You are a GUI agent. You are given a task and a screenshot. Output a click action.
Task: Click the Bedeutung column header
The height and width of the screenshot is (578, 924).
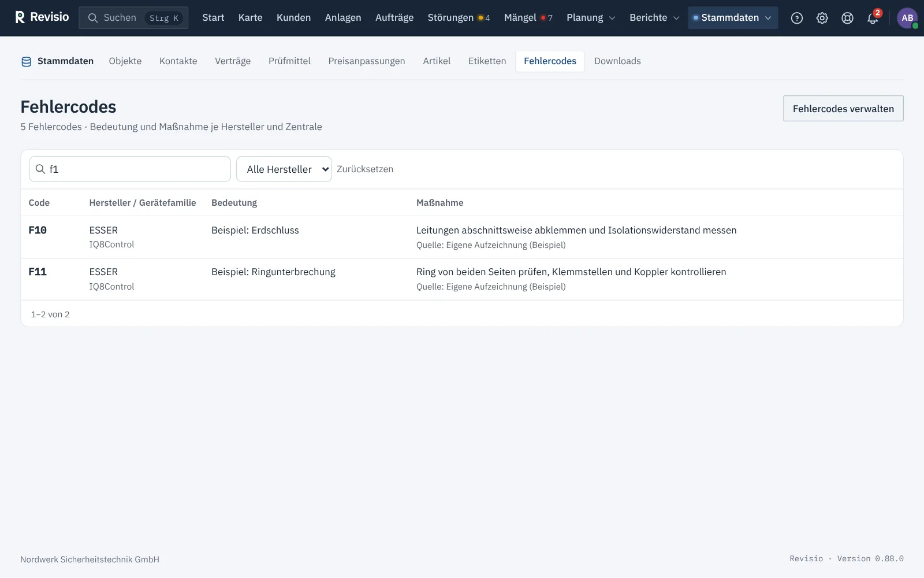coord(234,203)
